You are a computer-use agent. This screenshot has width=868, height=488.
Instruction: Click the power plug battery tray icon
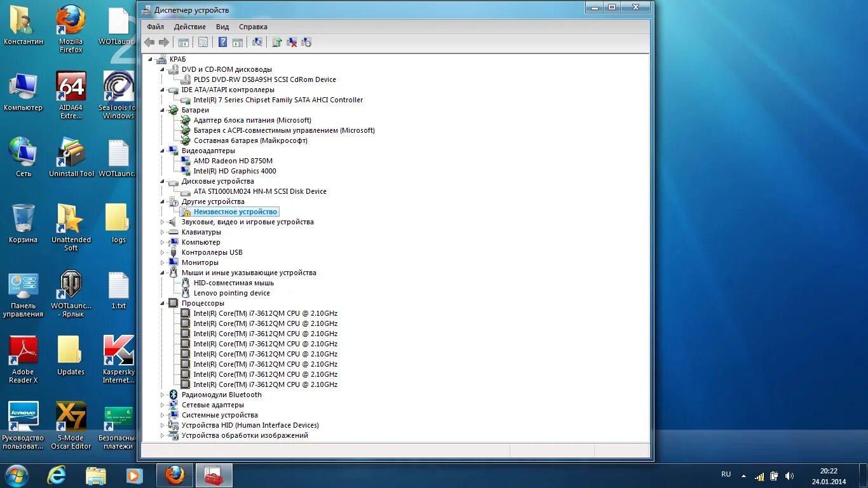(x=774, y=476)
